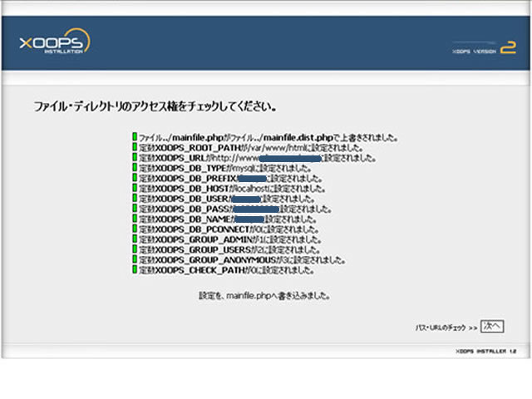The height and width of the screenshot is (399, 532).
Task: Click green status icon for XOOPS_DB_USER
Action: click(134, 198)
